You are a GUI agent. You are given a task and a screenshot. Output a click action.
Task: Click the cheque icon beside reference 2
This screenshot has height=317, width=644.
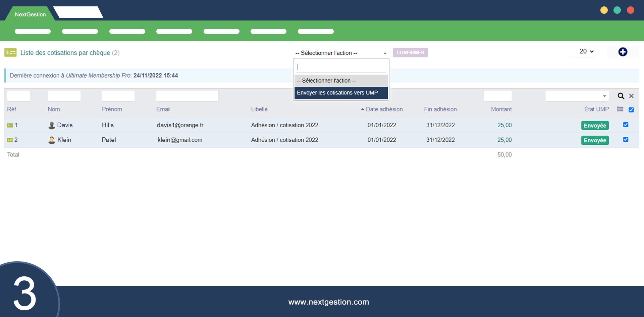(10, 140)
